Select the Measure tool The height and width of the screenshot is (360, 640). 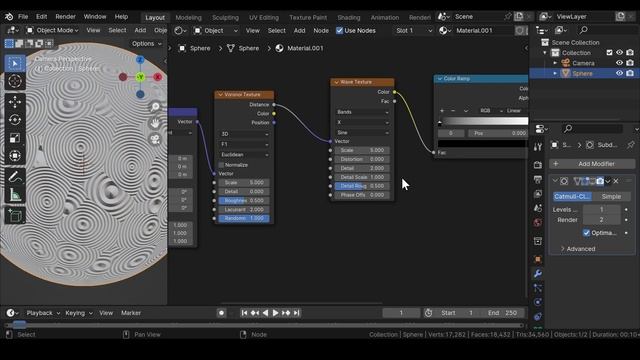point(15,194)
